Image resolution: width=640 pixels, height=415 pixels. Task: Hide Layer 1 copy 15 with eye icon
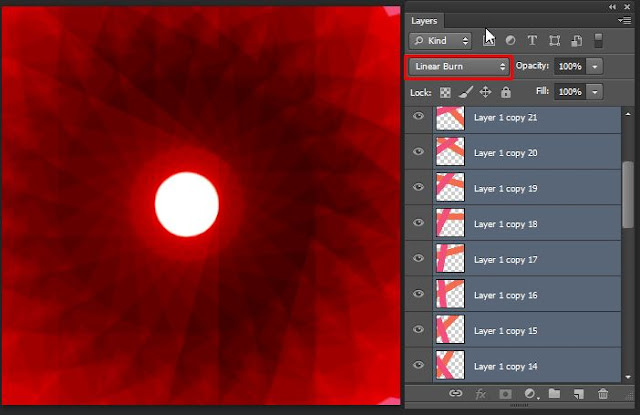[x=418, y=329]
